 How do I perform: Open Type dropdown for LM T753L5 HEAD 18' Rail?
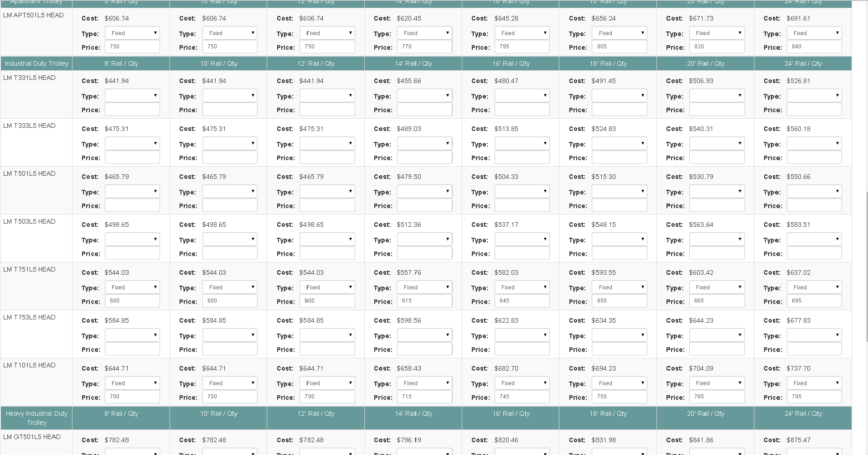click(x=619, y=335)
